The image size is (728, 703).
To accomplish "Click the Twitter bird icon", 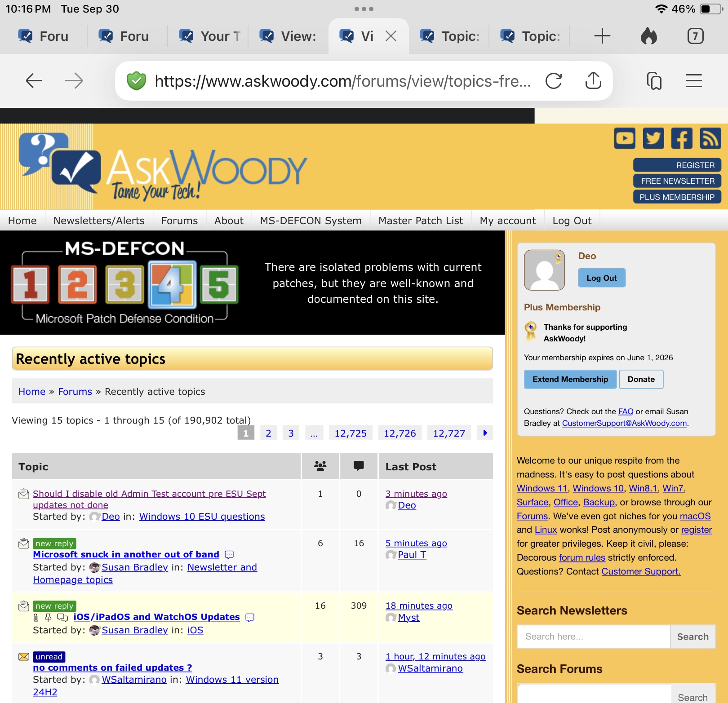I will pyautogui.click(x=653, y=138).
